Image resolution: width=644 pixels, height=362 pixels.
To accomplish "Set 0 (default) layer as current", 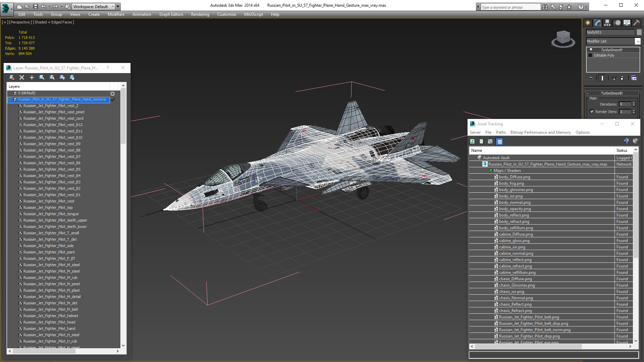I will pyautogui.click(x=113, y=94).
